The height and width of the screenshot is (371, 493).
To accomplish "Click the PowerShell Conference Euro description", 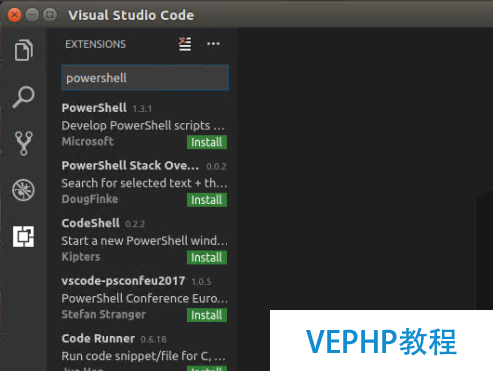I will pos(144,298).
